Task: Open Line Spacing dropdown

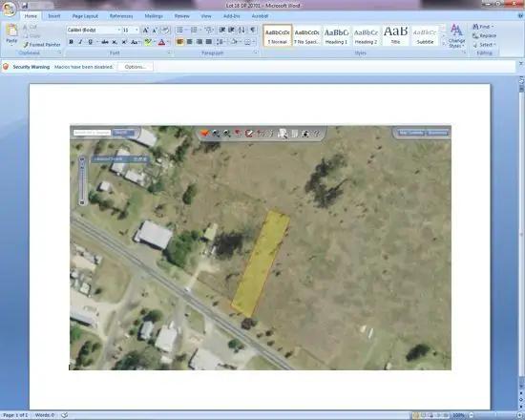Action: click(220, 42)
